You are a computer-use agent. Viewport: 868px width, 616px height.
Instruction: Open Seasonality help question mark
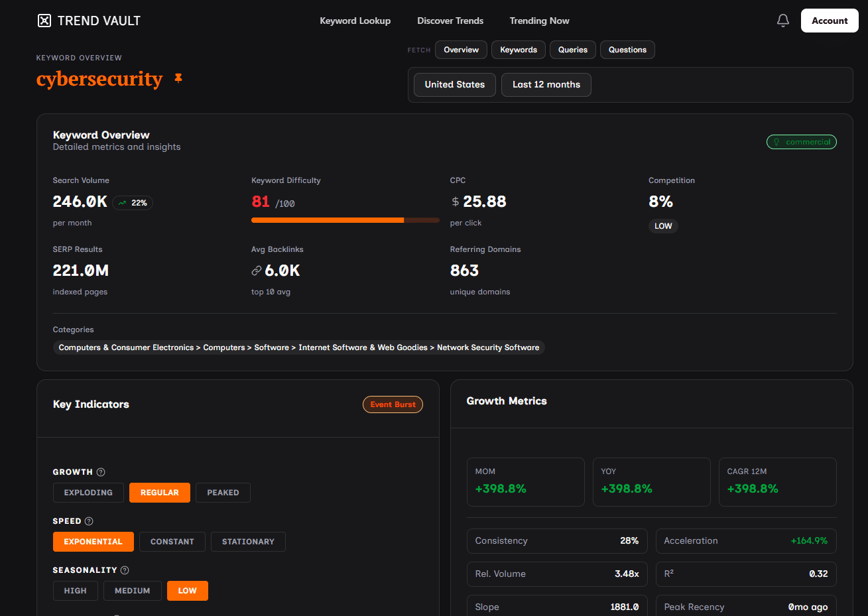click(x=125, y=570)
